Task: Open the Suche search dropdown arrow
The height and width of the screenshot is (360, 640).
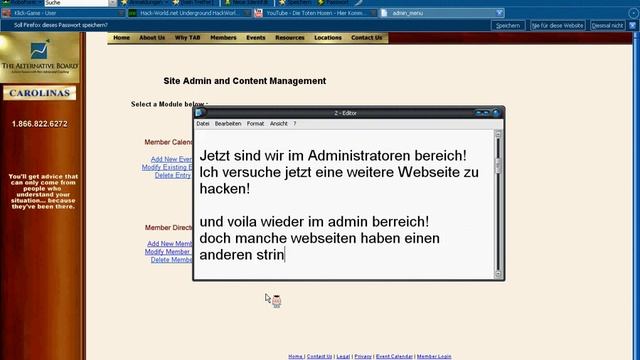Action: click(112, 3)
